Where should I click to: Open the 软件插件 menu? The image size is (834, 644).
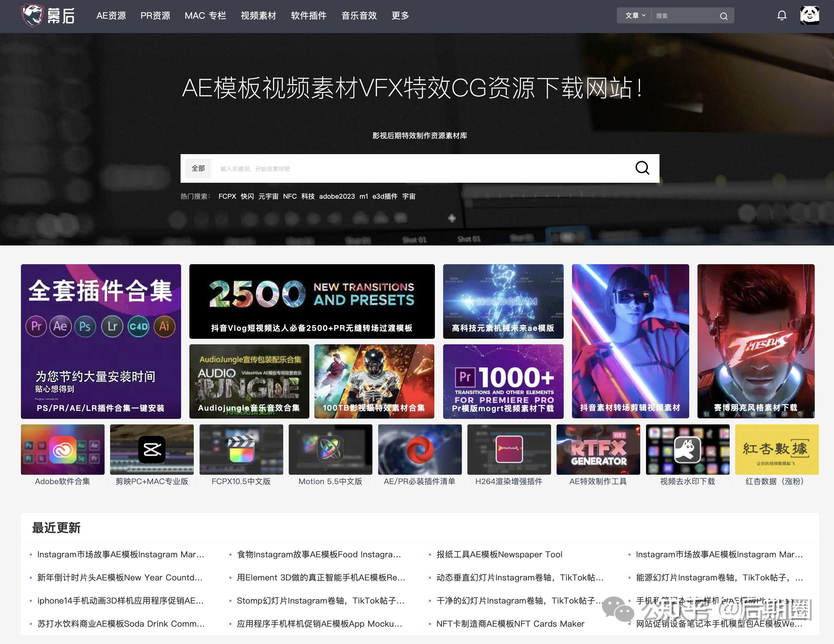[x=309, y=16]
